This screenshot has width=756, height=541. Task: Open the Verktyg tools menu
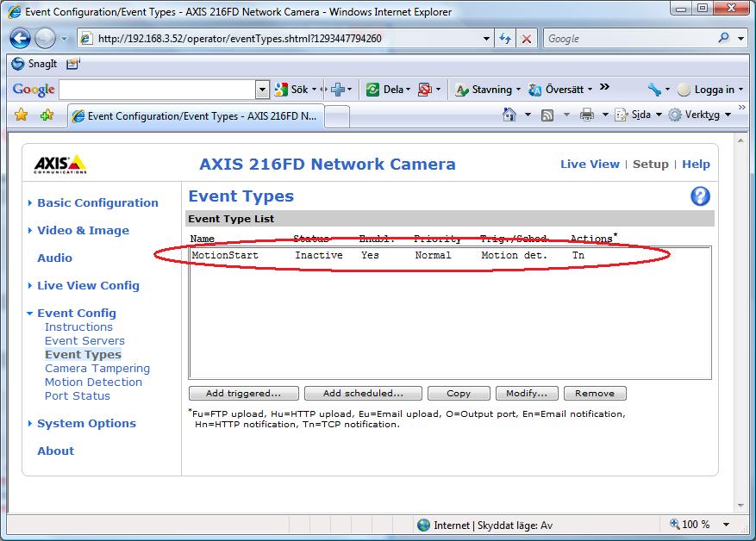pyautogui.click(x=700, y=115)
